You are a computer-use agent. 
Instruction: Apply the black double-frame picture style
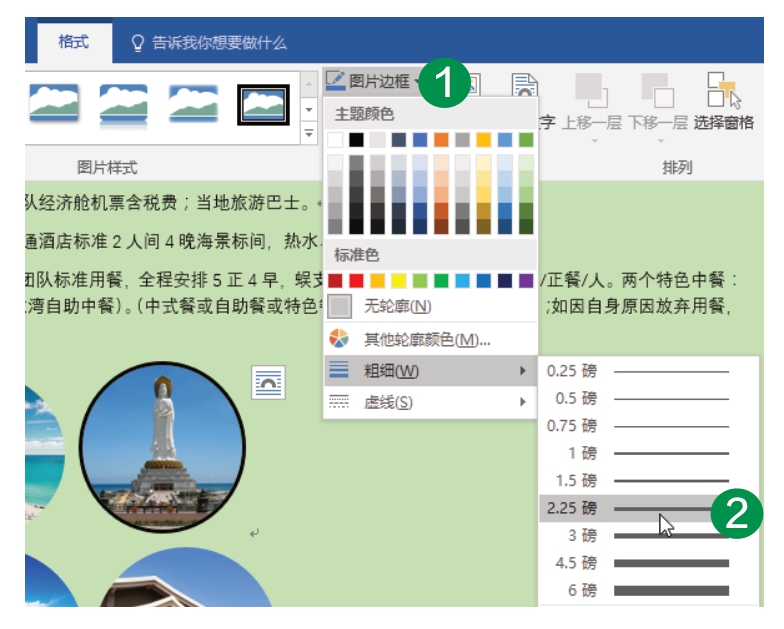[263, 104]
